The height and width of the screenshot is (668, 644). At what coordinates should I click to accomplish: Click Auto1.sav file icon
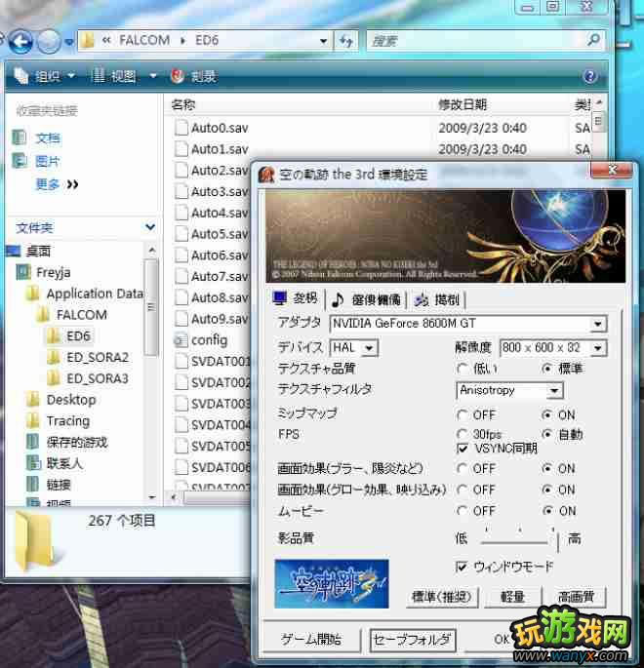(x=181, y=149)
